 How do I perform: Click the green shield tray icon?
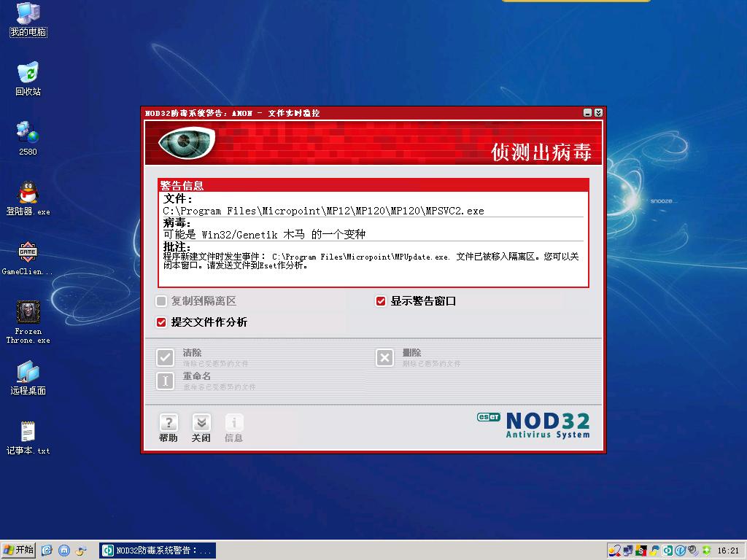(706, 551)
